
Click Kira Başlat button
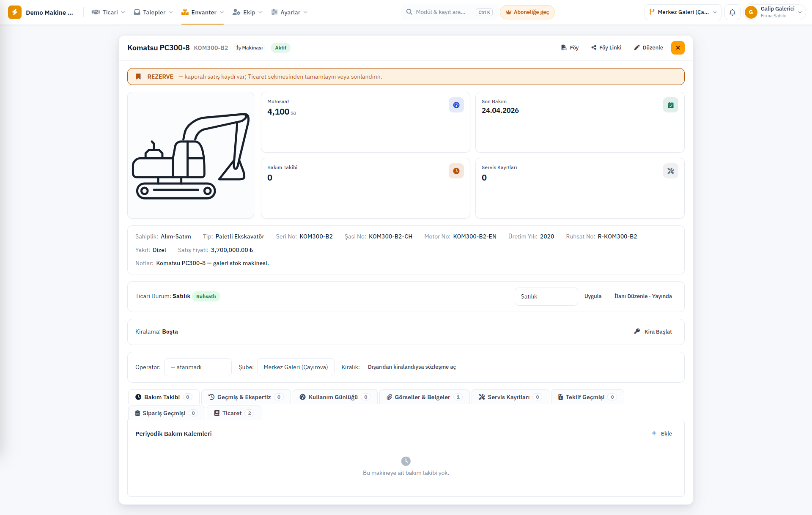tap(653, 331)
